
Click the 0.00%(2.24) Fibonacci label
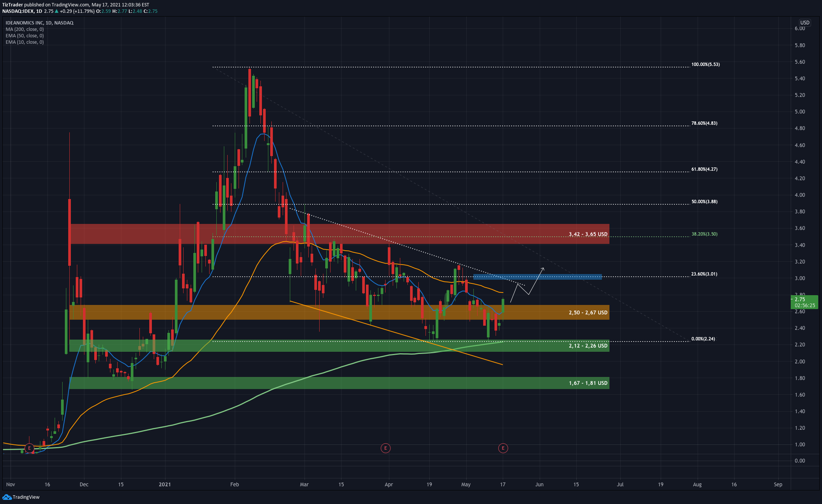coord(703,339)
